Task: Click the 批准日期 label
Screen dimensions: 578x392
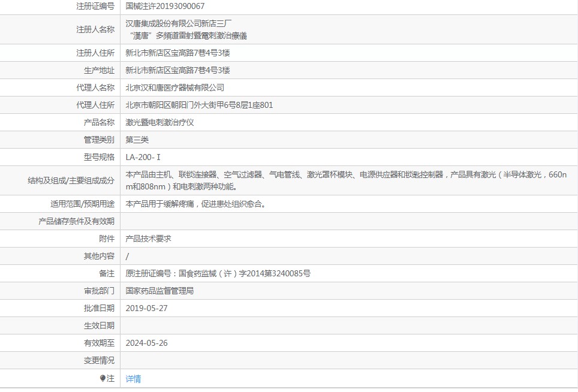Action: coord(99,308)
